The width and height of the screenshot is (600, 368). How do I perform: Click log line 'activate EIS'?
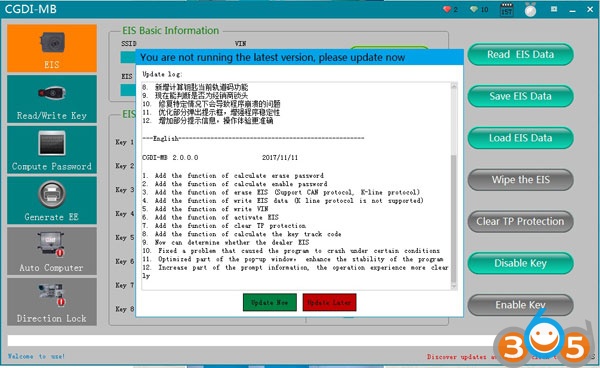pos(210,217)
